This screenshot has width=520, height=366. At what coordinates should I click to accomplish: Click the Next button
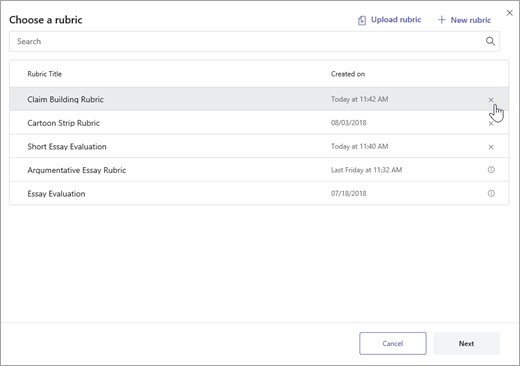tap(466, 343)
